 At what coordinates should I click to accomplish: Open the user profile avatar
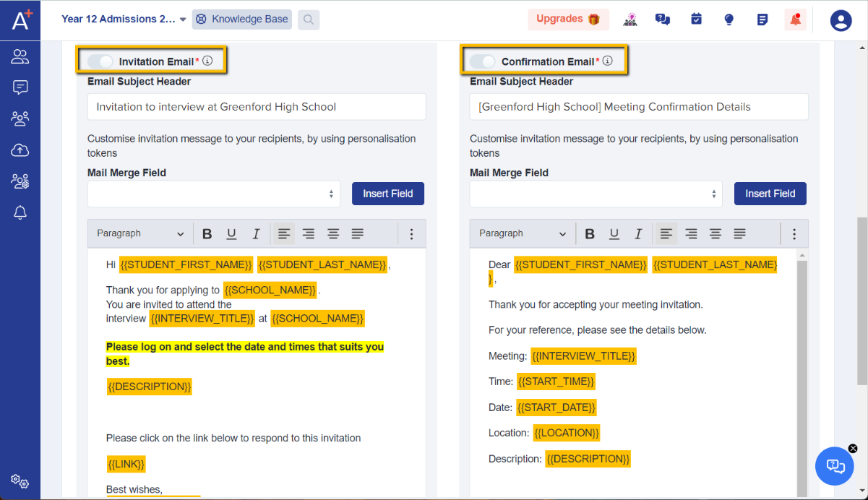coord(841,20)
